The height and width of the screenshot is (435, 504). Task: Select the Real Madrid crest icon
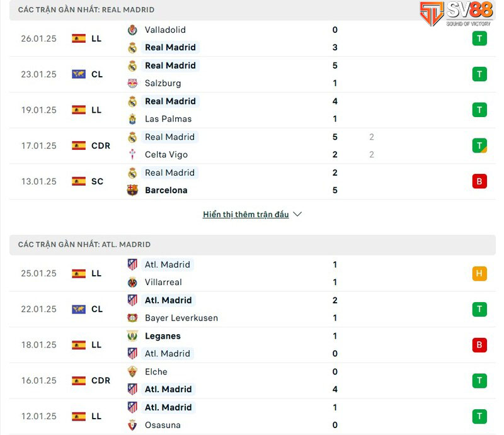coord(133,47)
